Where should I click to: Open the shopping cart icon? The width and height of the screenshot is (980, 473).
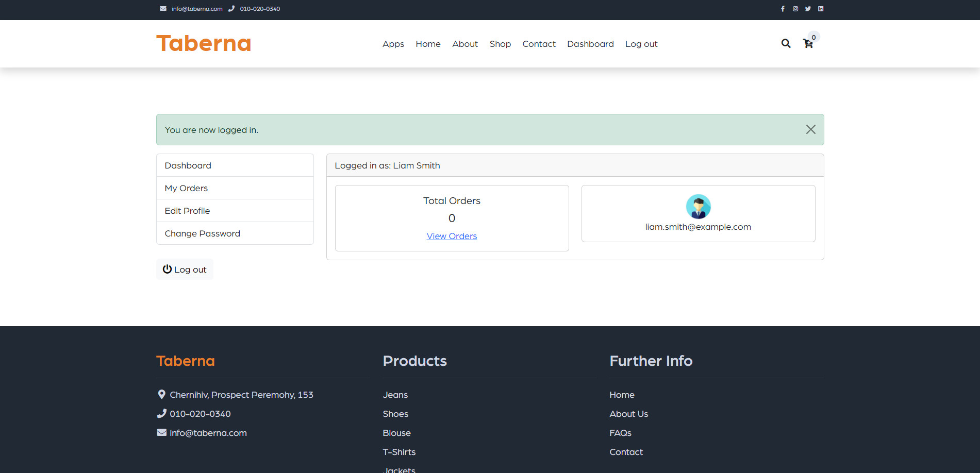click(808, 45)
